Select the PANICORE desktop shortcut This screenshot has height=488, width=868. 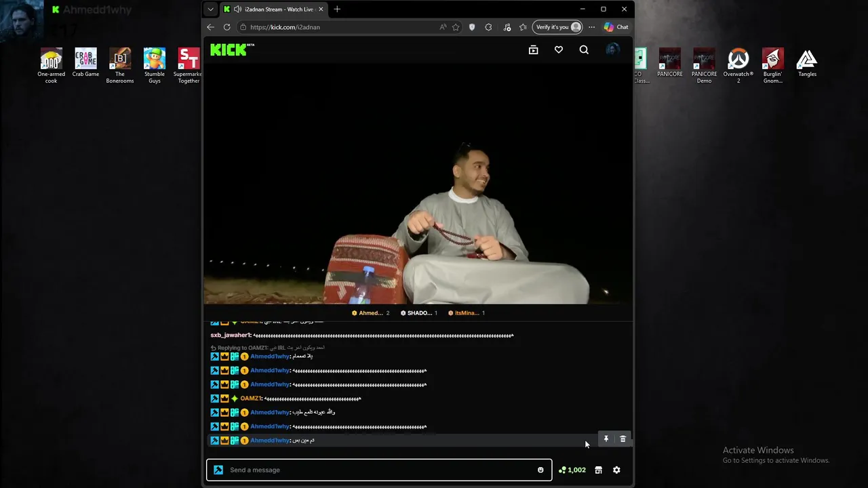pyautogui.click(x=669, y=62)
